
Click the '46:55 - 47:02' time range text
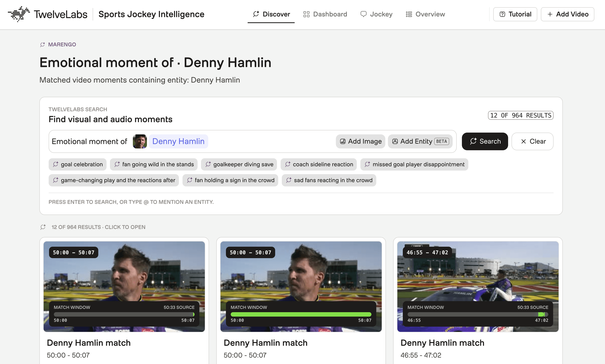(421, 355)
